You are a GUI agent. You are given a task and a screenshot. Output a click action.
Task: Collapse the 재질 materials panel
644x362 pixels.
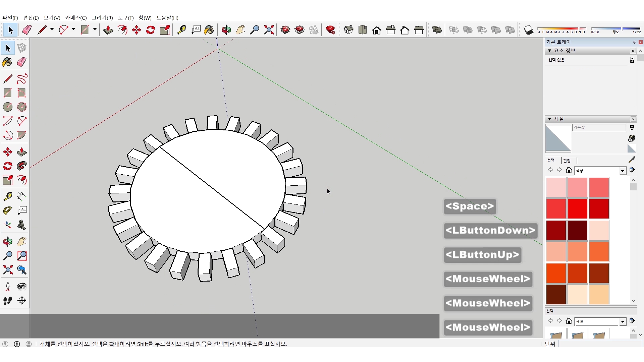(549, 119)
